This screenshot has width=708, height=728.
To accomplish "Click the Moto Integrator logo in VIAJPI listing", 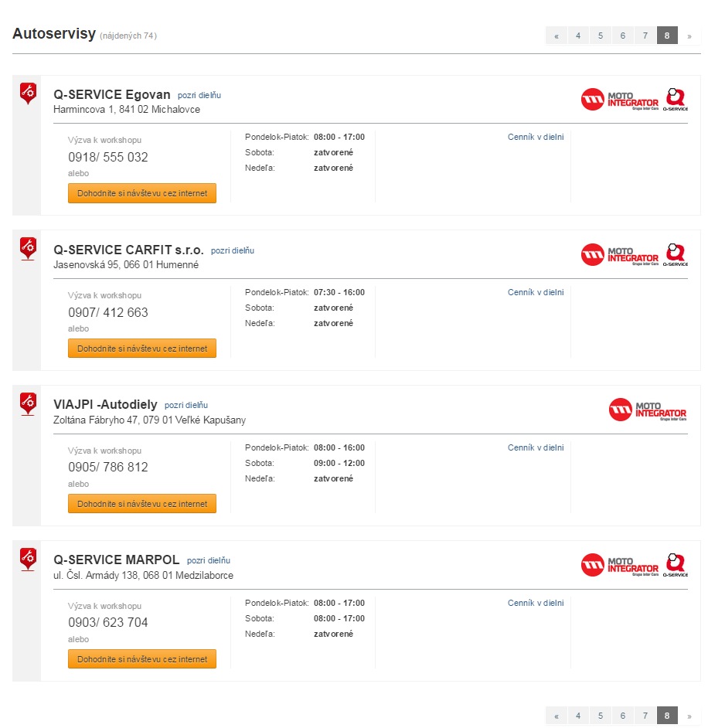I will point(648,410).
